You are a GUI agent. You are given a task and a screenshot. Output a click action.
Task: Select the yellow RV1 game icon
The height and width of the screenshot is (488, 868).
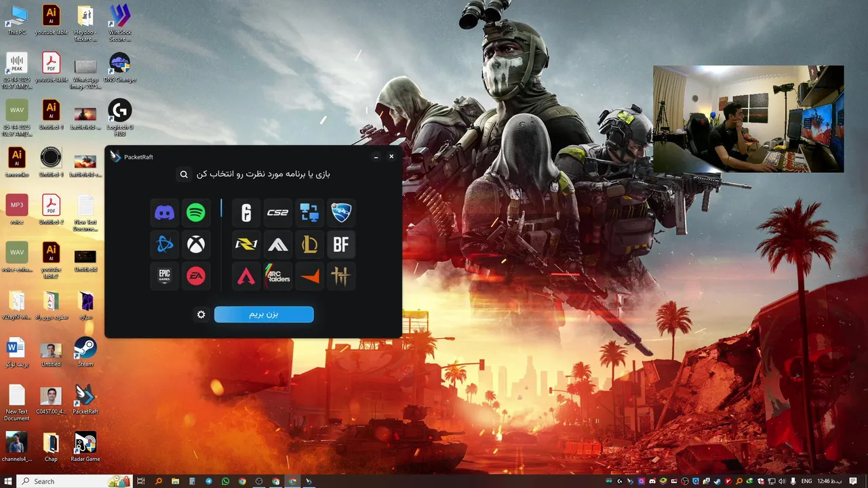click(246, 245)
